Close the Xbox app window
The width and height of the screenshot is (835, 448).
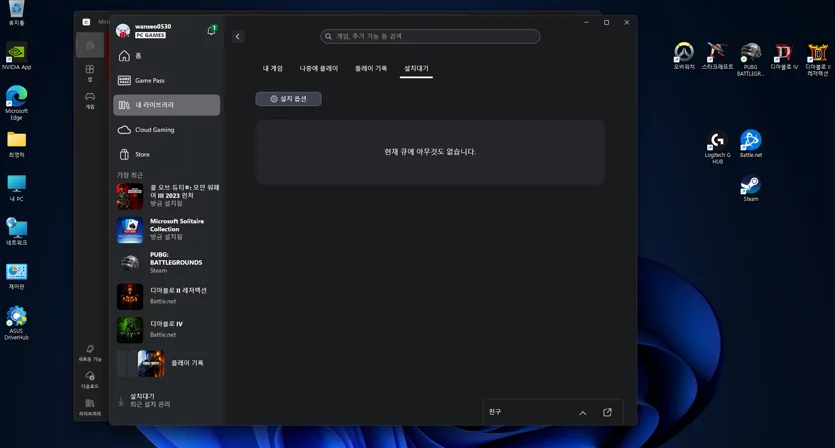point(626,22)
